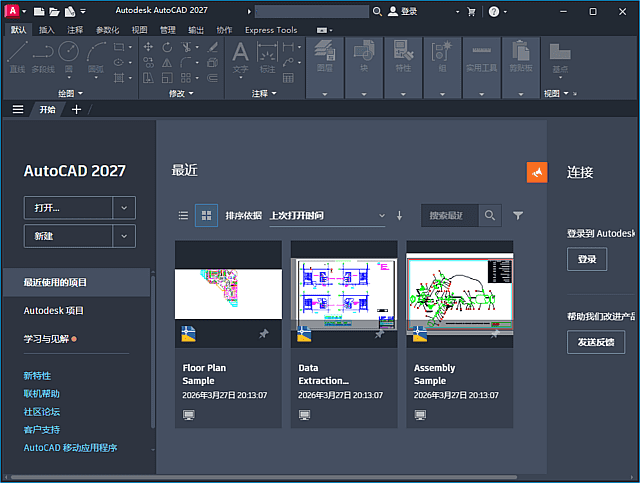Expand the 新建 dropdown arrow
The width and height of the screenshot is (640, 483).
coord(124,236)
